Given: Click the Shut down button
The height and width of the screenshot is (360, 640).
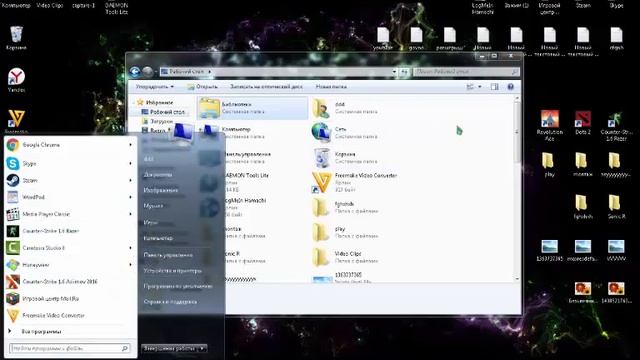Looking at the screenshot, I should (170, 349).
